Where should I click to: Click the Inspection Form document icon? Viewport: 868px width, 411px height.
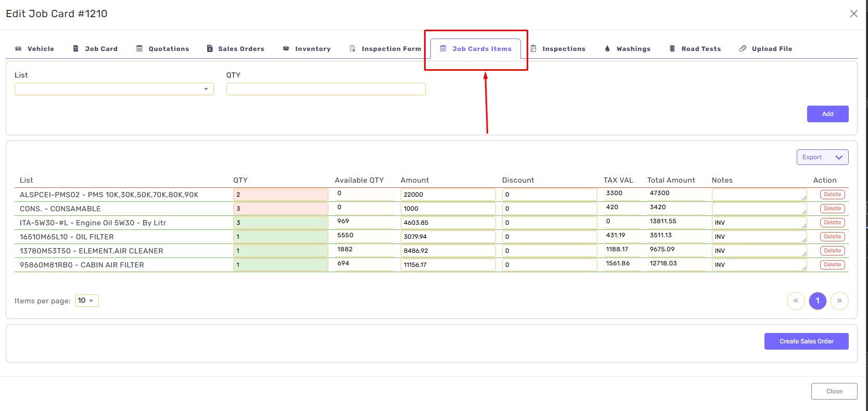(352, 48)
